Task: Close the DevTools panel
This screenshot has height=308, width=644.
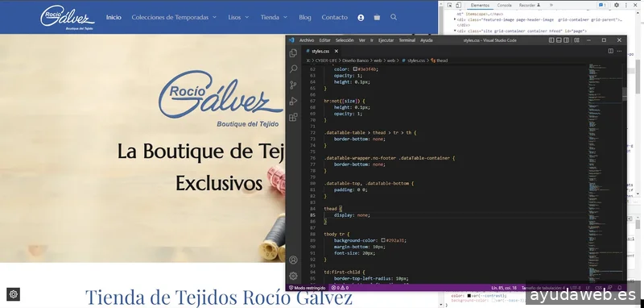Action: pyautogui.click(x=634, y=6)
